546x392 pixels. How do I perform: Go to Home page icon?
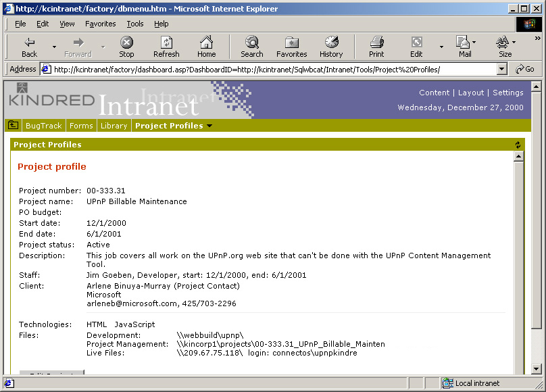[x=207, y=47]
